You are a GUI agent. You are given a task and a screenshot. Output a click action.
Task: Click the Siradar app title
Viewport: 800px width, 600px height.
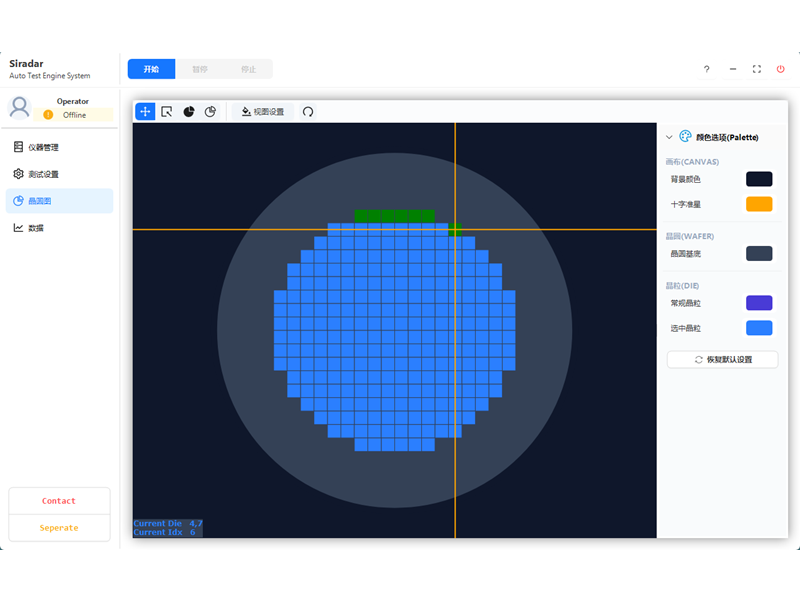click(26, 64)
